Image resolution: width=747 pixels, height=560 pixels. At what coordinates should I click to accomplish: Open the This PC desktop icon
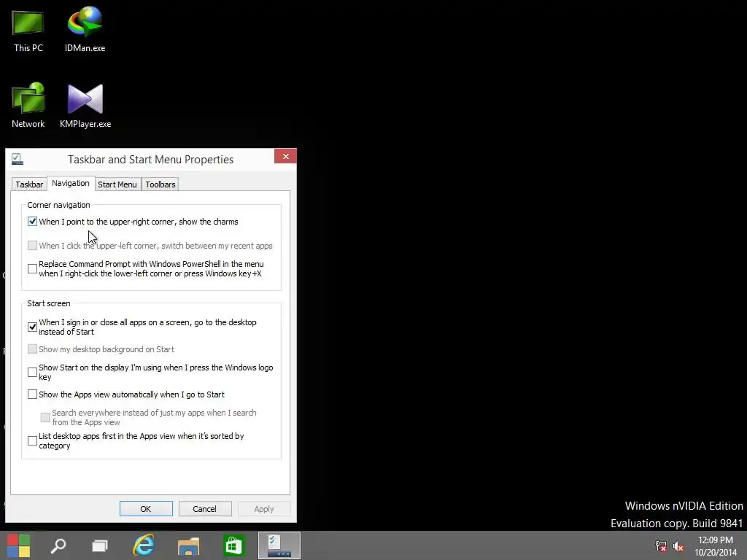tap(28, 31)
